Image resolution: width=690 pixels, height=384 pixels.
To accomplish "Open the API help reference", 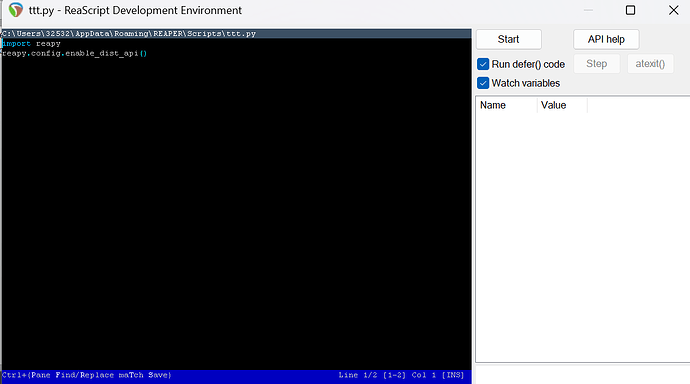I will 606,40.
